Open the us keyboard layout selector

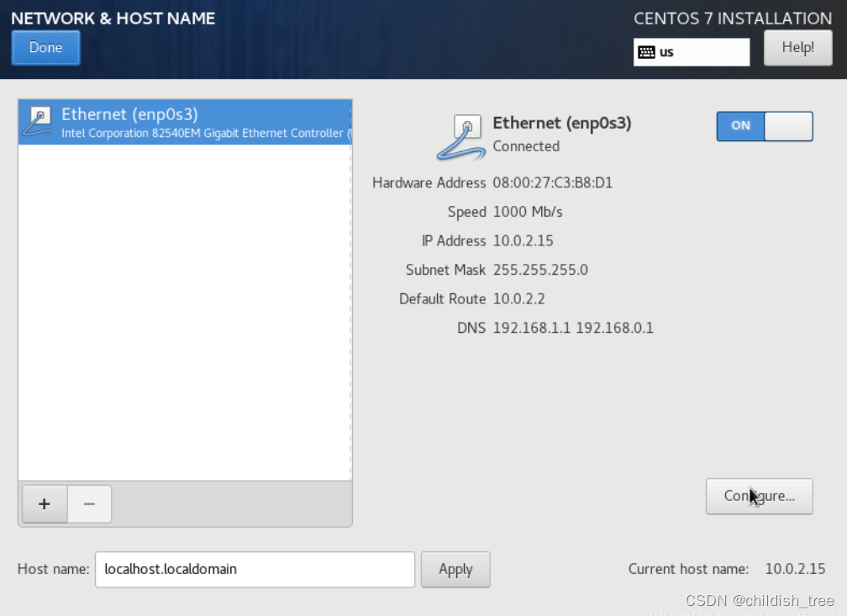point(692,52)
